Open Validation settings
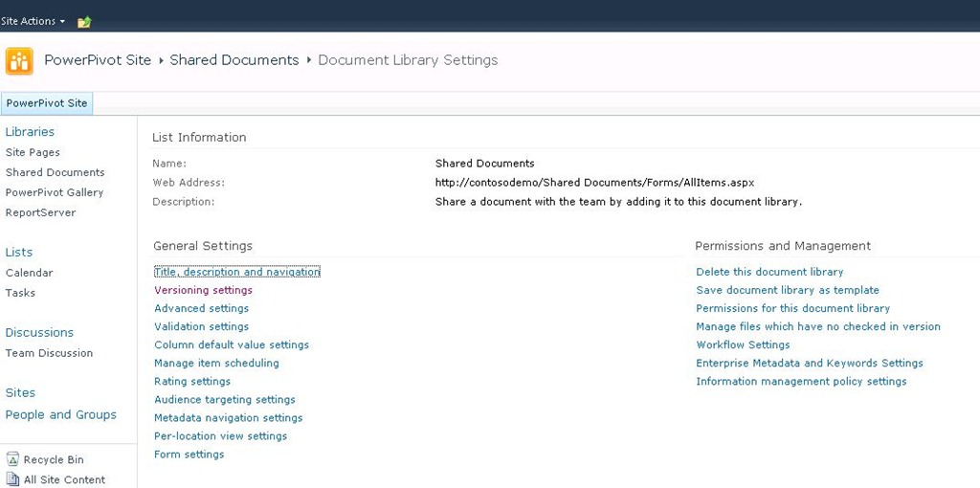 coord(201,326)
